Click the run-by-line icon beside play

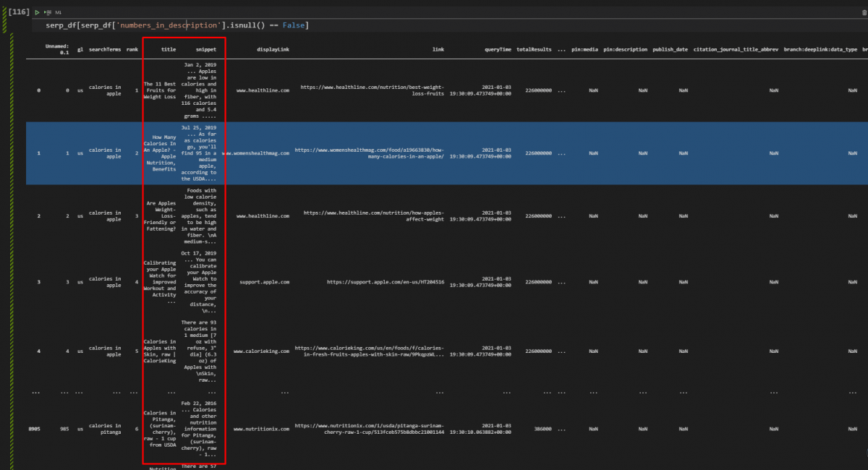click(x=48, y=12)
